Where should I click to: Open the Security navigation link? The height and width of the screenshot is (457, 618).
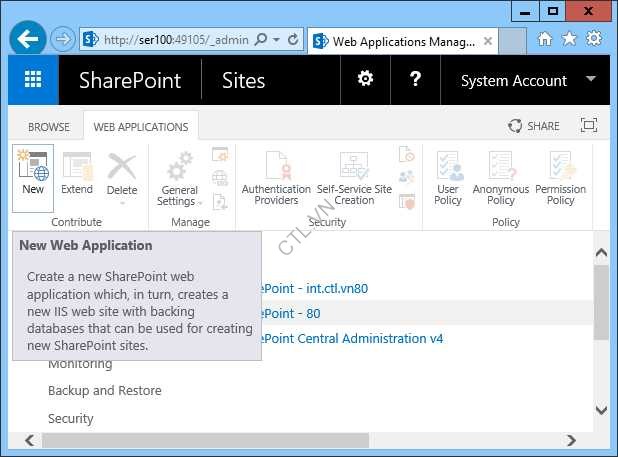71,419
